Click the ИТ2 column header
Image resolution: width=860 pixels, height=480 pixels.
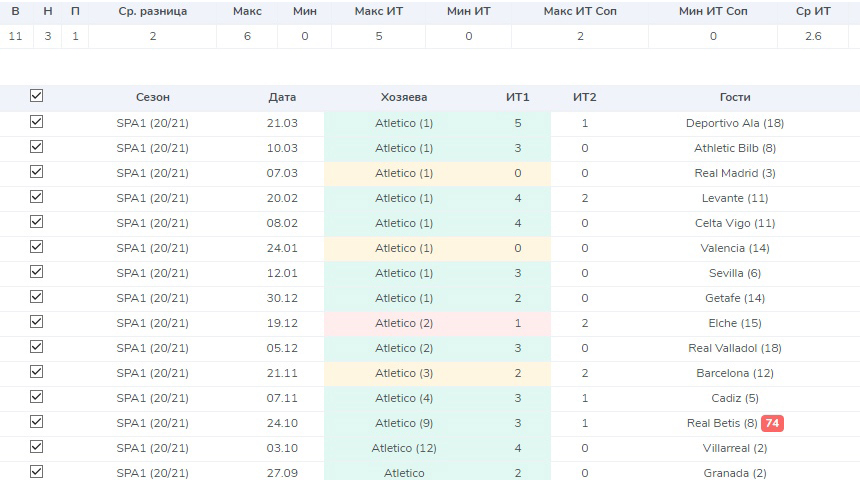coord(584,97)
